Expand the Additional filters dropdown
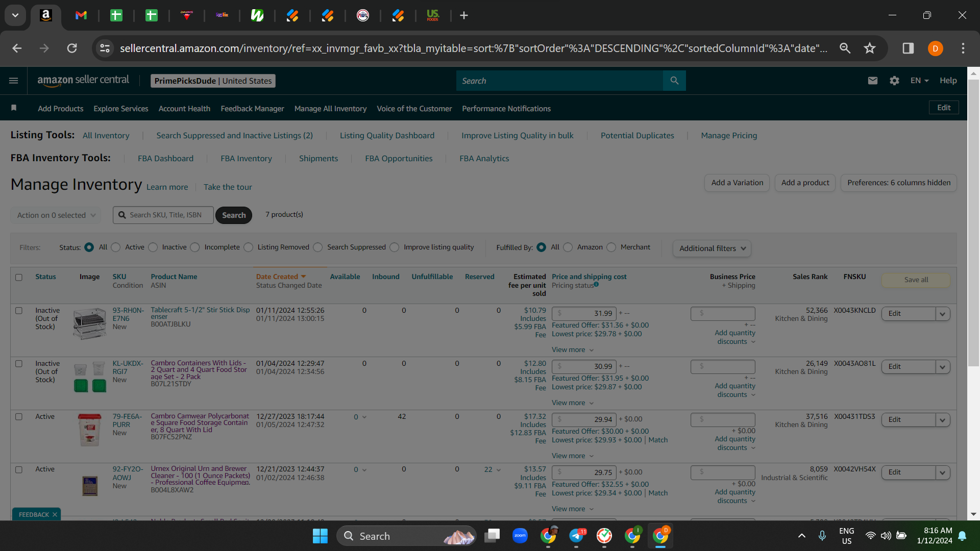Screen dimensions: 980x551 (x=712, y=248)
